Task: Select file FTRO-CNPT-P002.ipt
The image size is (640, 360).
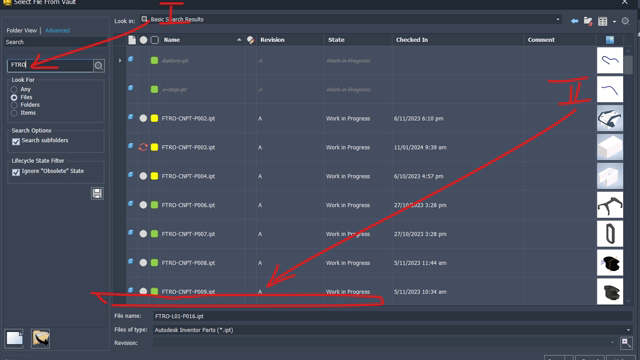Action: [188, 118]
